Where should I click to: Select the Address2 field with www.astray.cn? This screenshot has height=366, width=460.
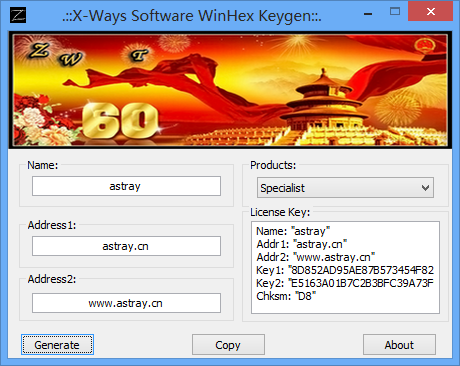(126, 303)
